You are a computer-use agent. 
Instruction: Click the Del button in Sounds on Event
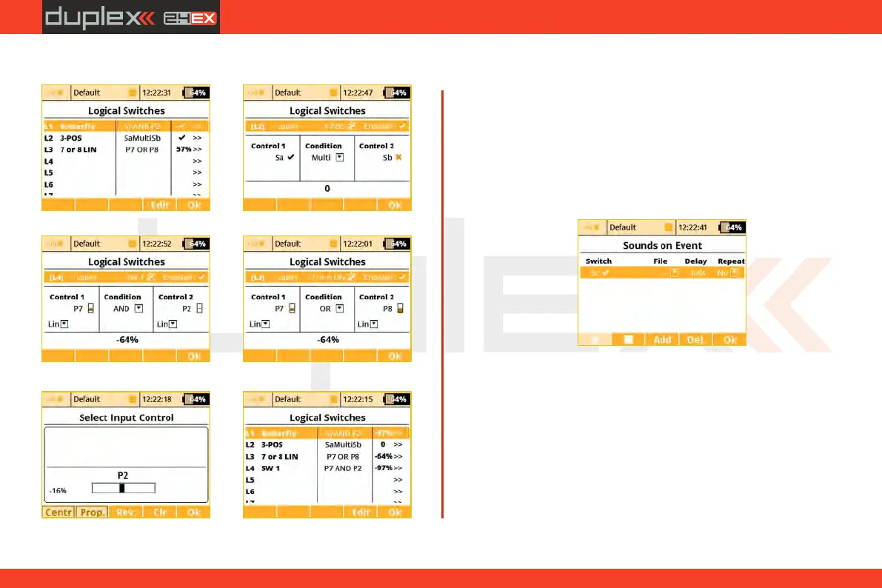pos(695,340)
